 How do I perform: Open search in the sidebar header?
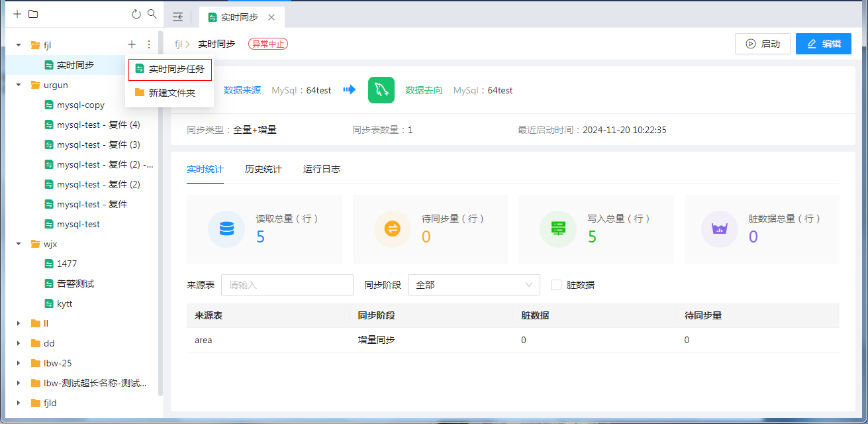pos(152,14)
